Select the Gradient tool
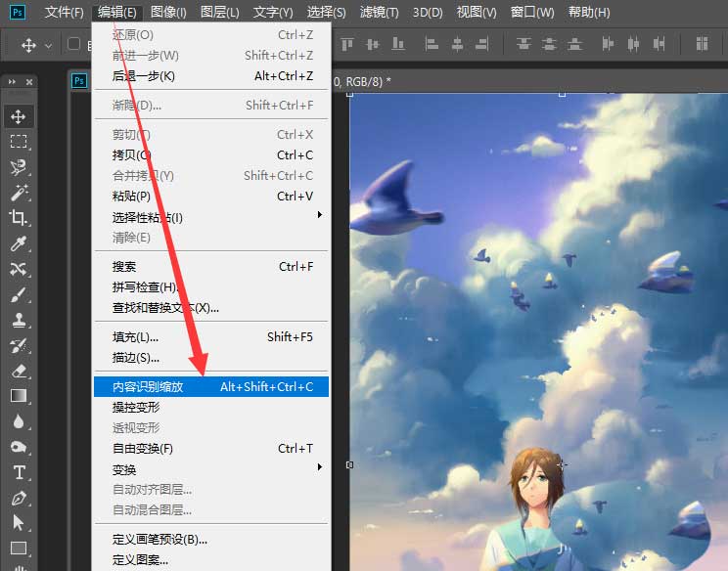 (19, 396)
